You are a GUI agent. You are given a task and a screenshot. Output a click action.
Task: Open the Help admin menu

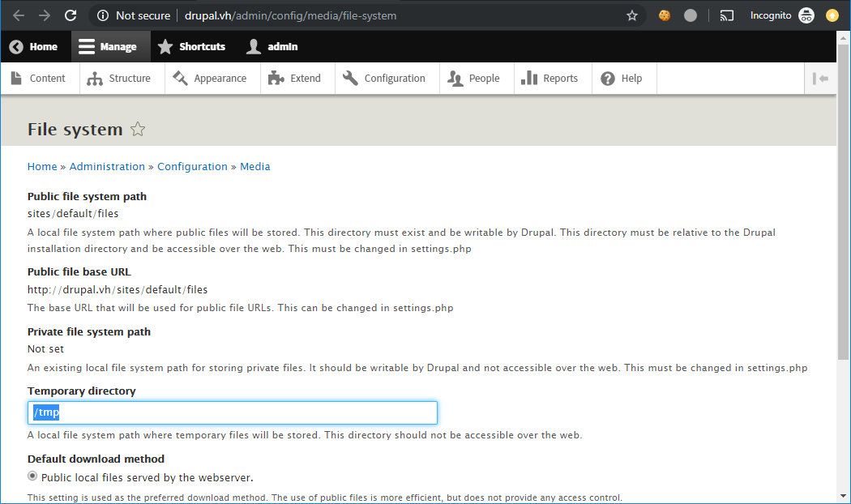click(x=625, y=78)
